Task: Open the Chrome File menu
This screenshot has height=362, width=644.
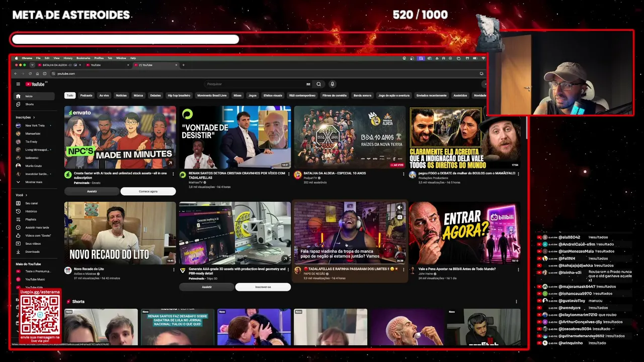Action: (x=38, y=58)
